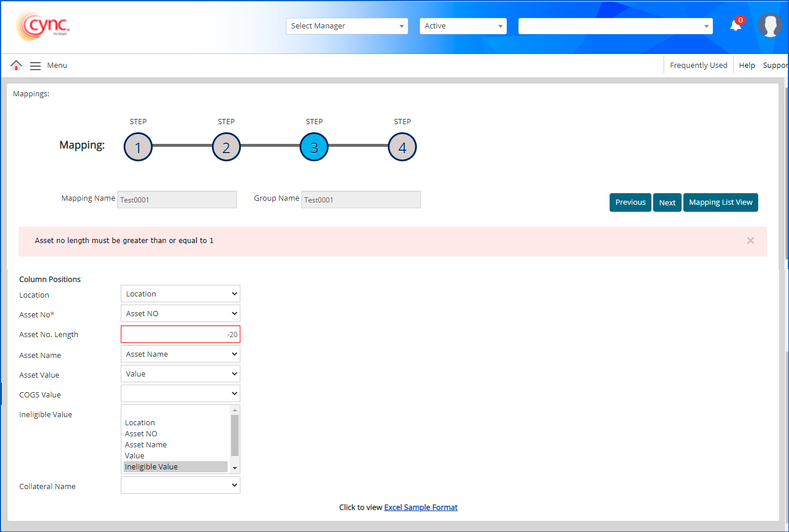Open the Excel Sample Format link
This screenshot has width=789, height=532.
[x=420, y=508]
